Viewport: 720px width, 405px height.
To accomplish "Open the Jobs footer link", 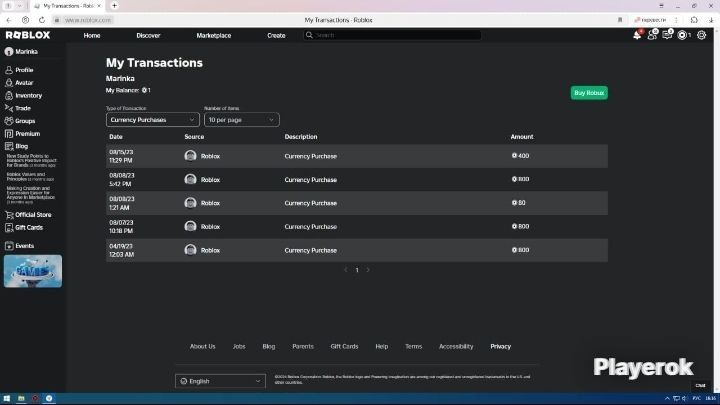I will click(239, 346).
